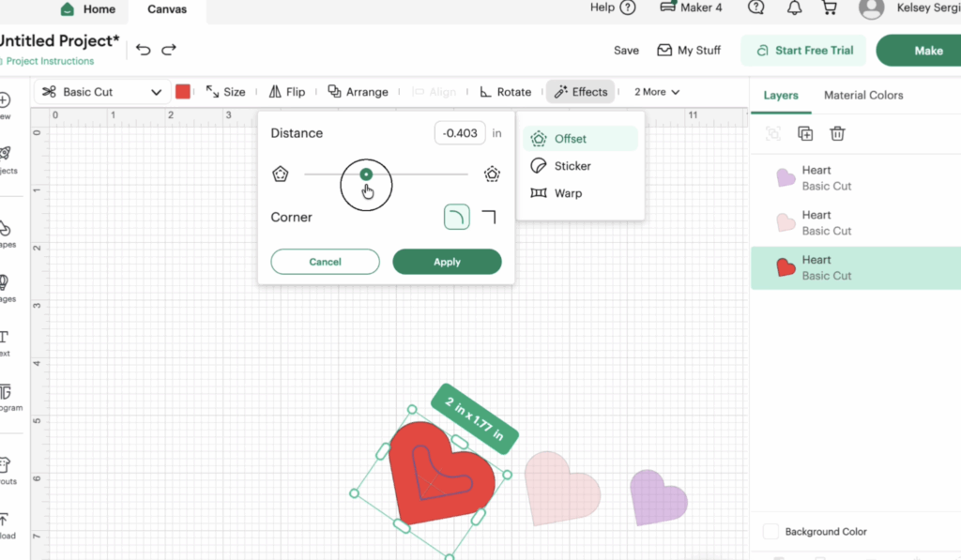
Task: Select the purple Heart layer
Action: pos(856,178)
